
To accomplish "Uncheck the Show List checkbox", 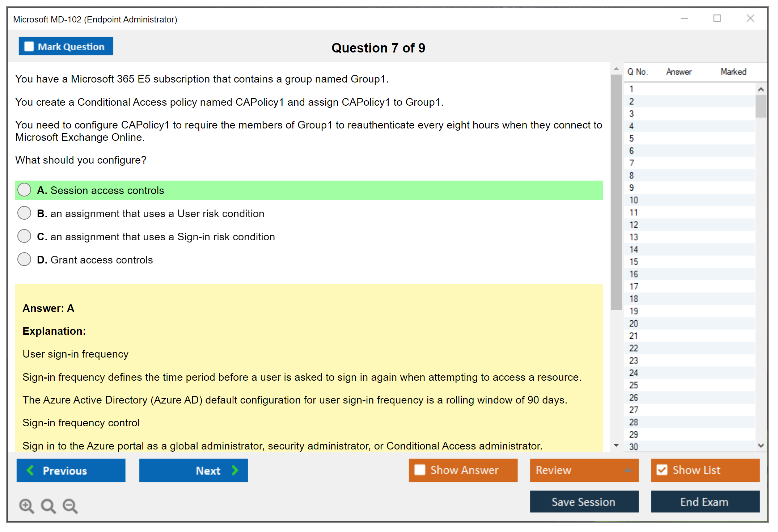I will click(x=662, y=470).
